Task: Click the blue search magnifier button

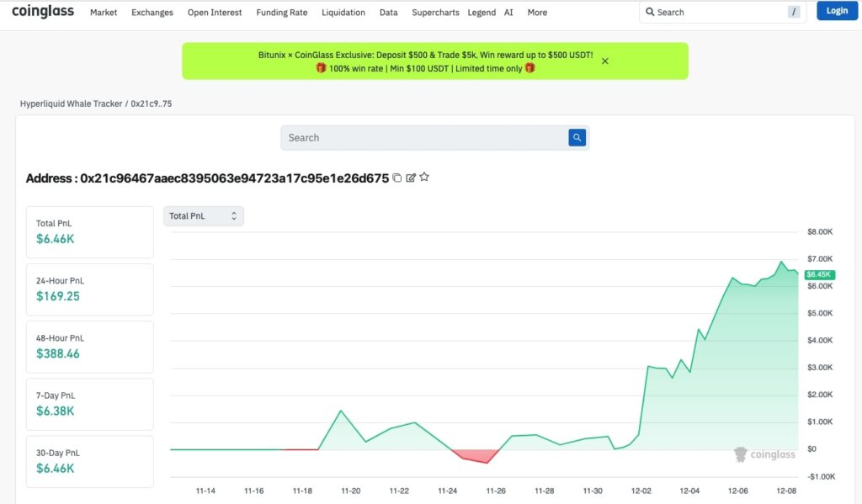Action: [577, 137]
